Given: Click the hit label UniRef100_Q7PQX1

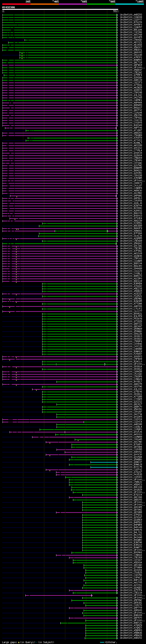Looking at the screenshot, I should coord(131,515).
